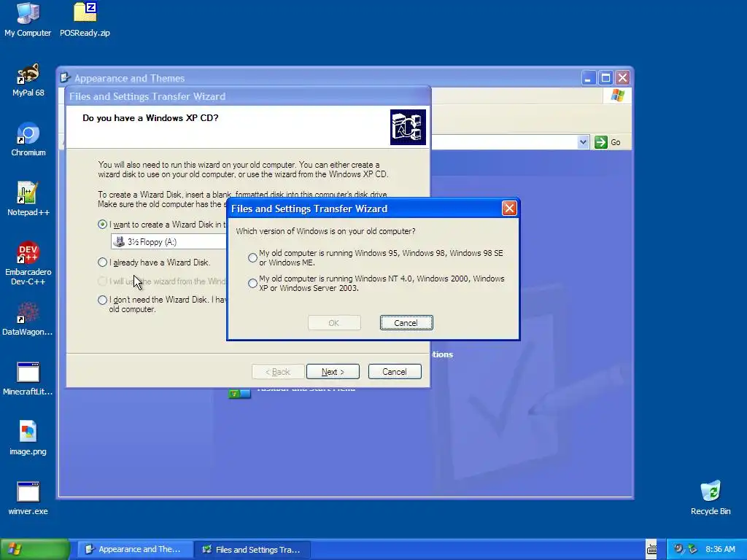
Task: Click the disabled OK button in dialog
Action: (334, 323)
